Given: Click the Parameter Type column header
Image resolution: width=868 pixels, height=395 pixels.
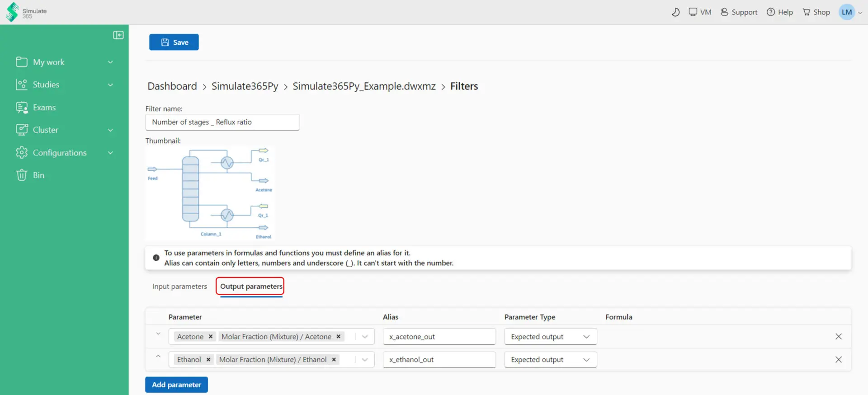Looking at the screenshot, I should tap(530, 317).
